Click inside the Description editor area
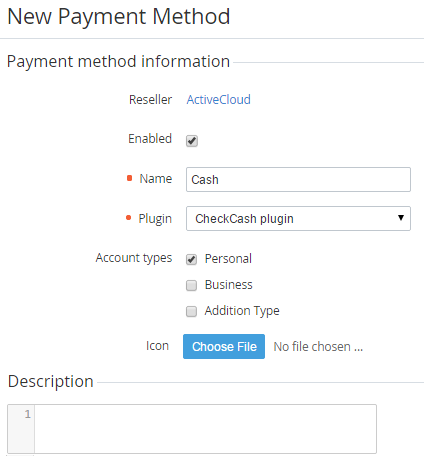 (x=205, y=429)
